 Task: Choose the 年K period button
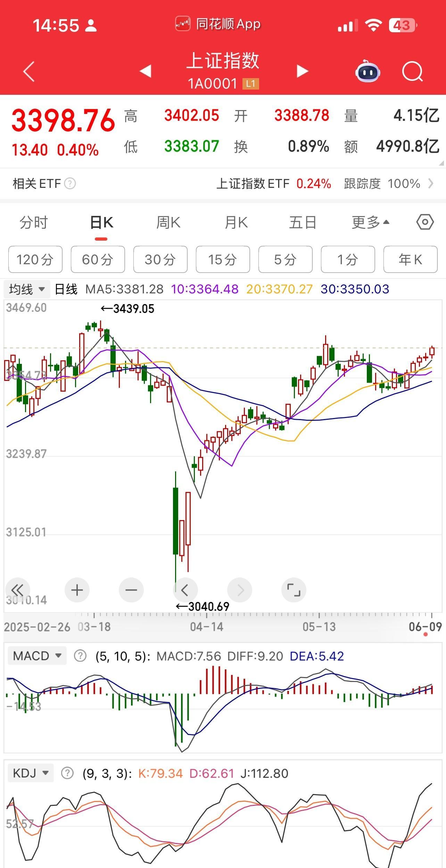(x=410, y=259)
